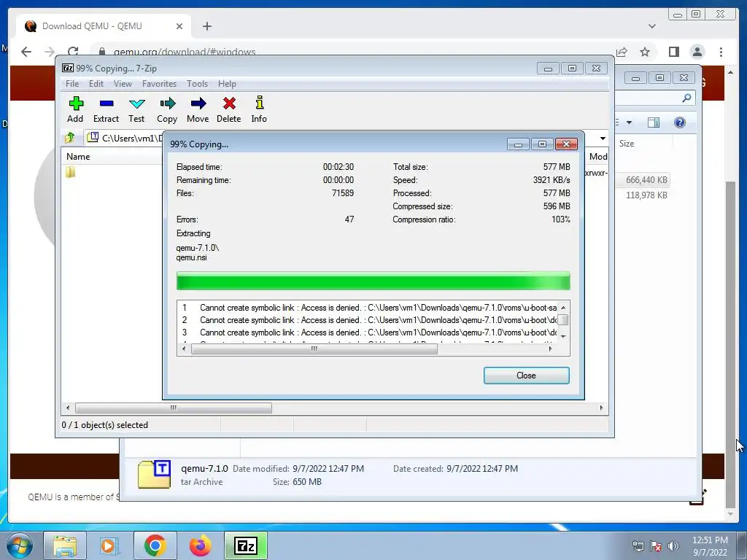The image size is (747, 560).
Task: Open the Help menu in 7-Zip
Action: tap(227, 84)
